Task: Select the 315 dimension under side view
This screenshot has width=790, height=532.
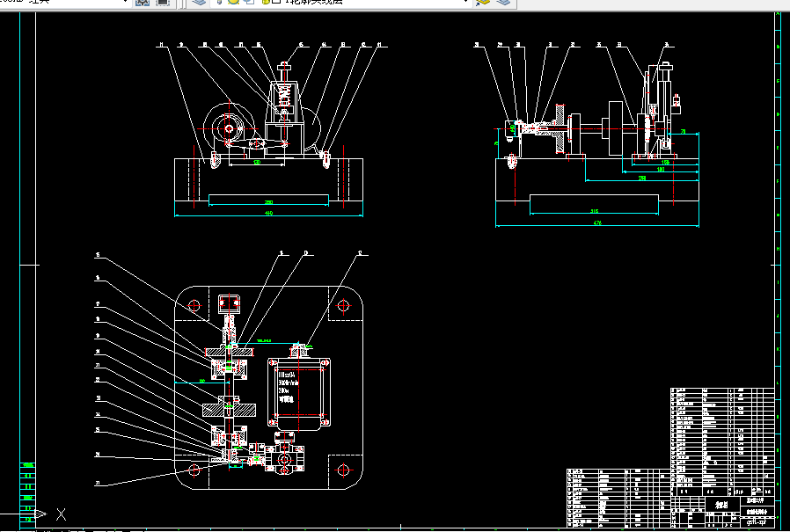Action: tap(594, 212)
